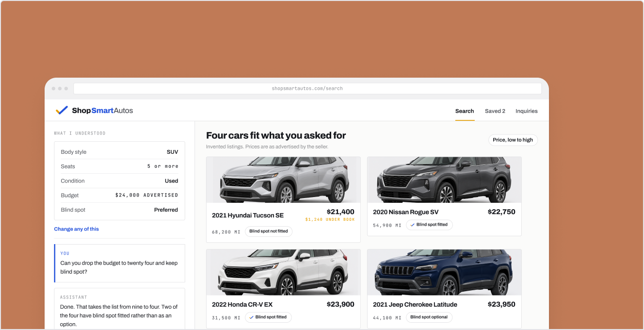The width and height of the screenshot is (644, 330).
Task: Select the Condition Used row
Action: [119, 181]
